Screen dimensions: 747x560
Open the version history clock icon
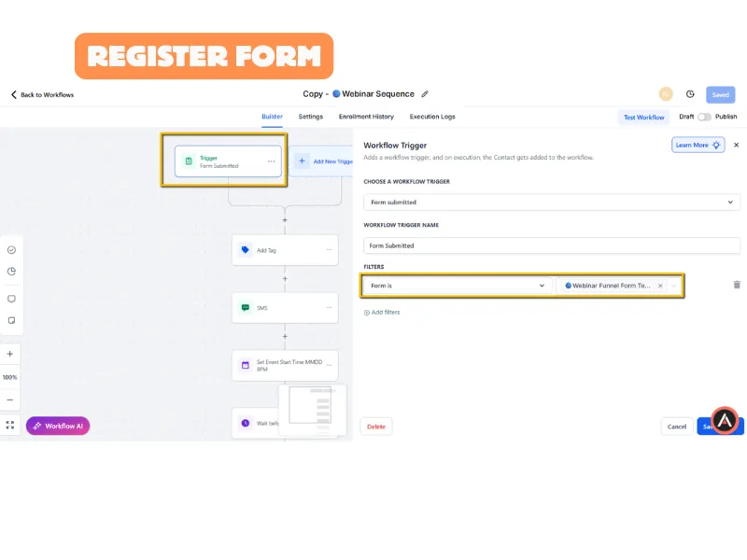(690, 94)
